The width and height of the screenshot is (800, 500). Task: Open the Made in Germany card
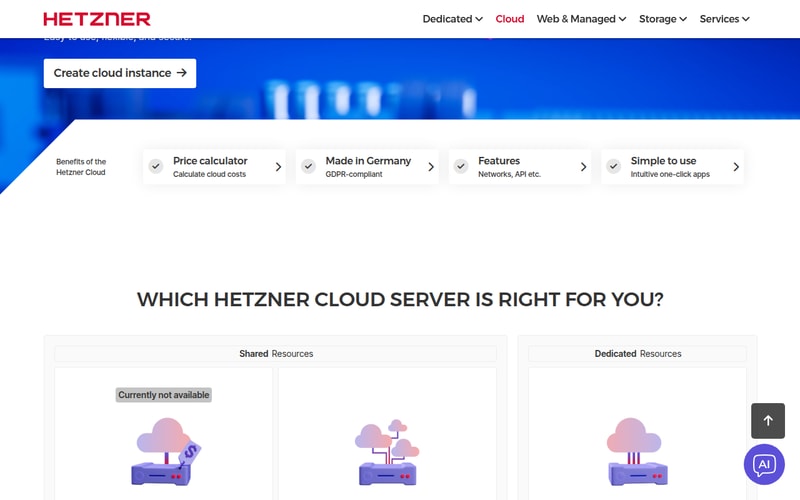pos(367,167)
